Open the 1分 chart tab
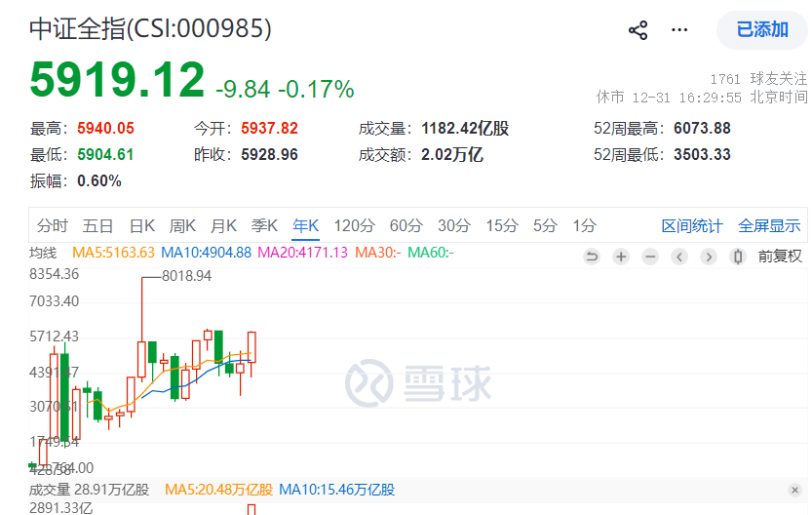The width and height of the screenshot is (812, 515). click(x=584, y=226)
